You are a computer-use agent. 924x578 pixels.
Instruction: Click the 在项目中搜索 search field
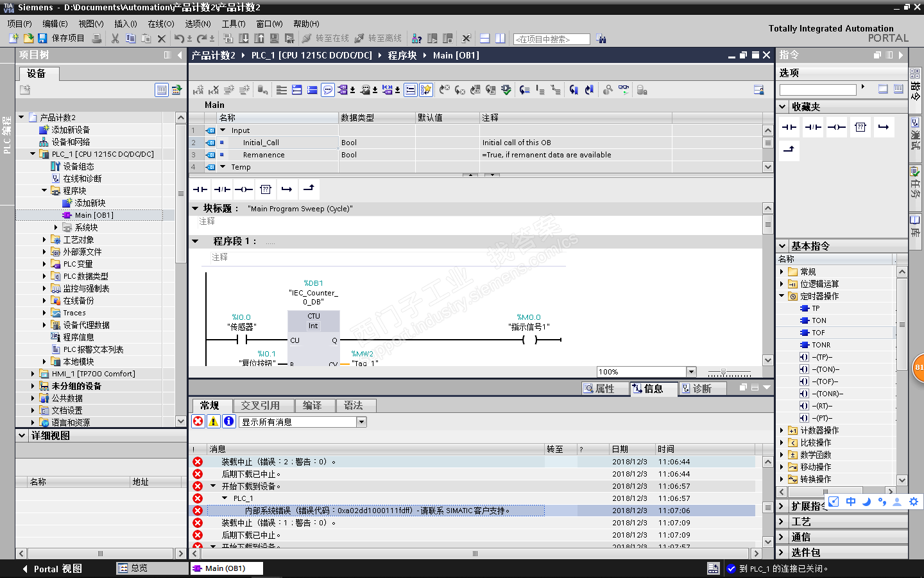pyautogui.click(x=552, y=39)
